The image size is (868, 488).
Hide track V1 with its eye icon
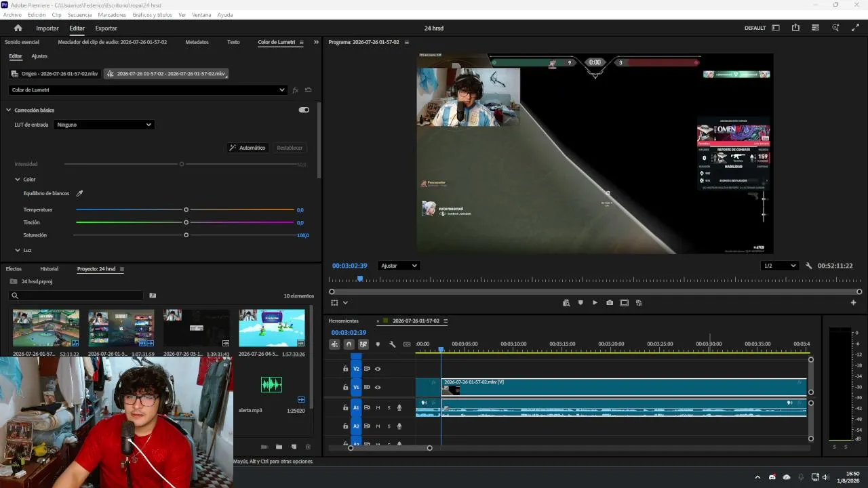click(378, 387)
